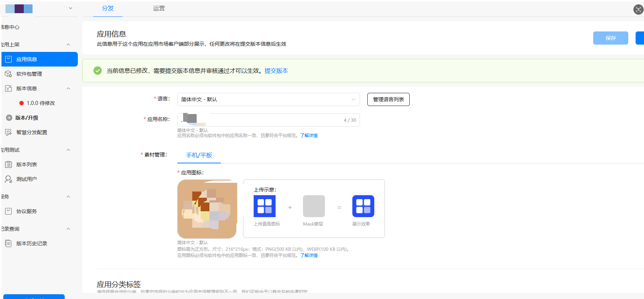
Task: Click the 提交版本 link
Action: (x=276, y=71)
